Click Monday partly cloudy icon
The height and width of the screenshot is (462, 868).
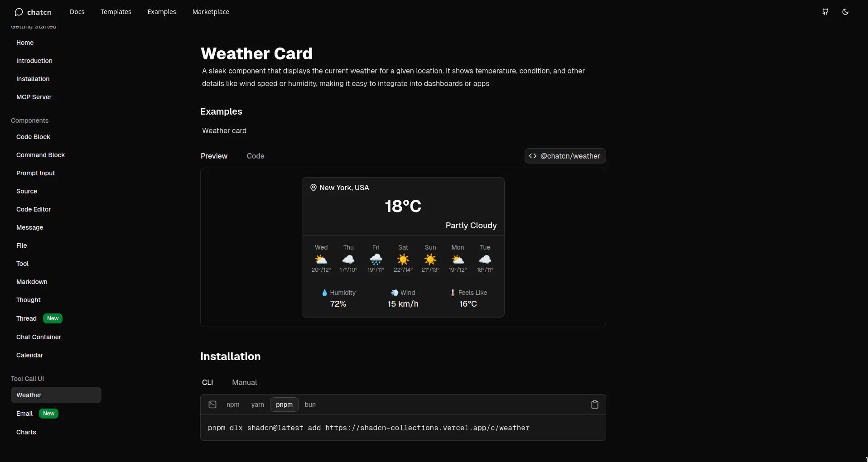click(x=458, y=260)
